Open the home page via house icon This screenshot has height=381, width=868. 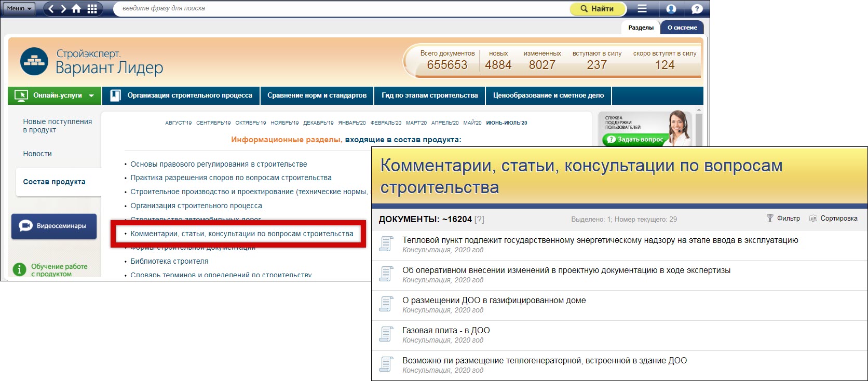tap(77, 9)
